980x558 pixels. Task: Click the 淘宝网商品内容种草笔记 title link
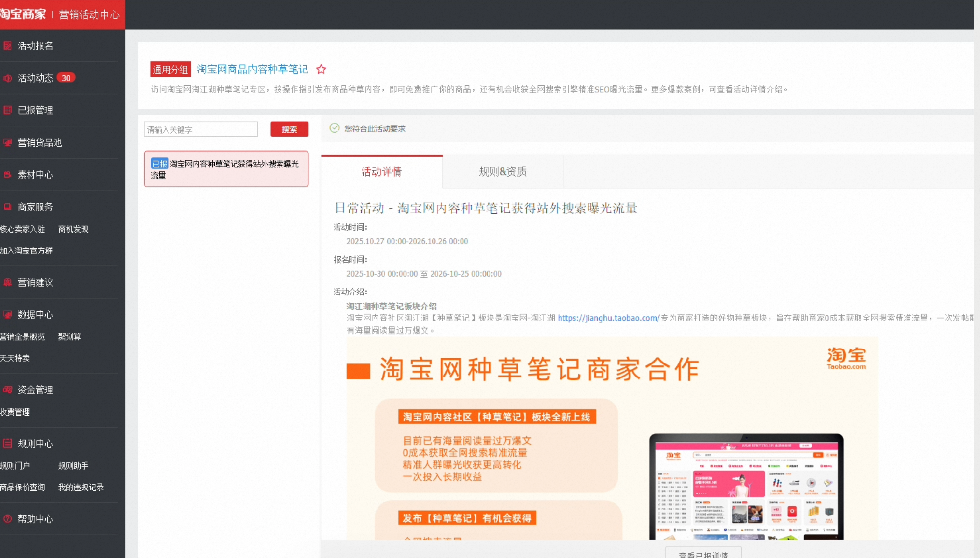[252, 70]
